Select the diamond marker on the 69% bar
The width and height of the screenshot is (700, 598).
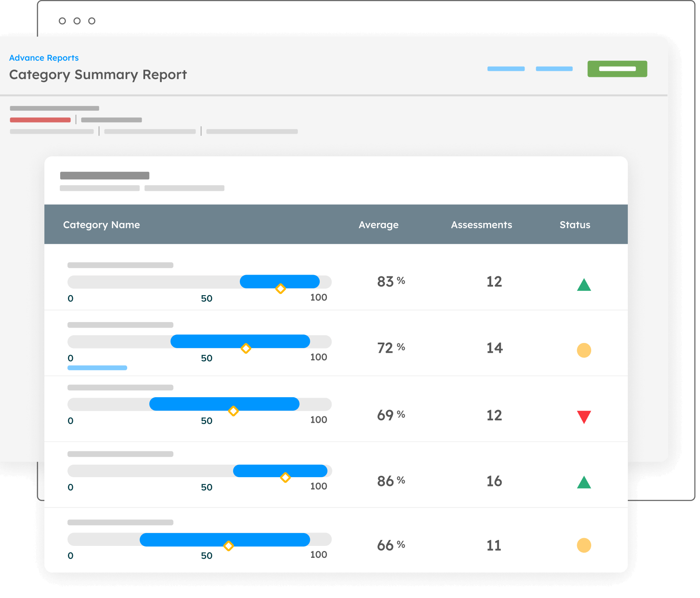[233, 411]
